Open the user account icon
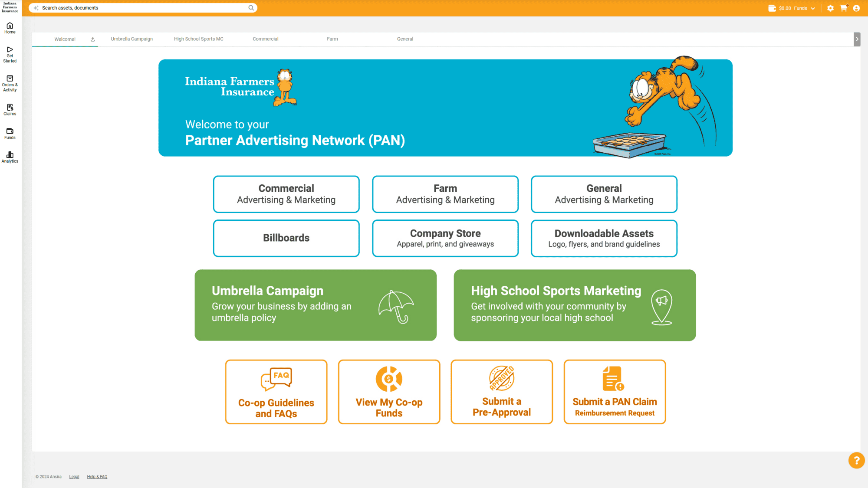The height and width of the screenshot is (488, 868). (x=856, y=8)
